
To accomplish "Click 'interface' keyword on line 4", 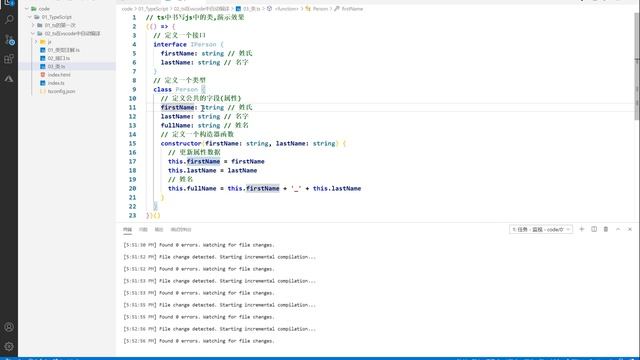I will [170, 44].
